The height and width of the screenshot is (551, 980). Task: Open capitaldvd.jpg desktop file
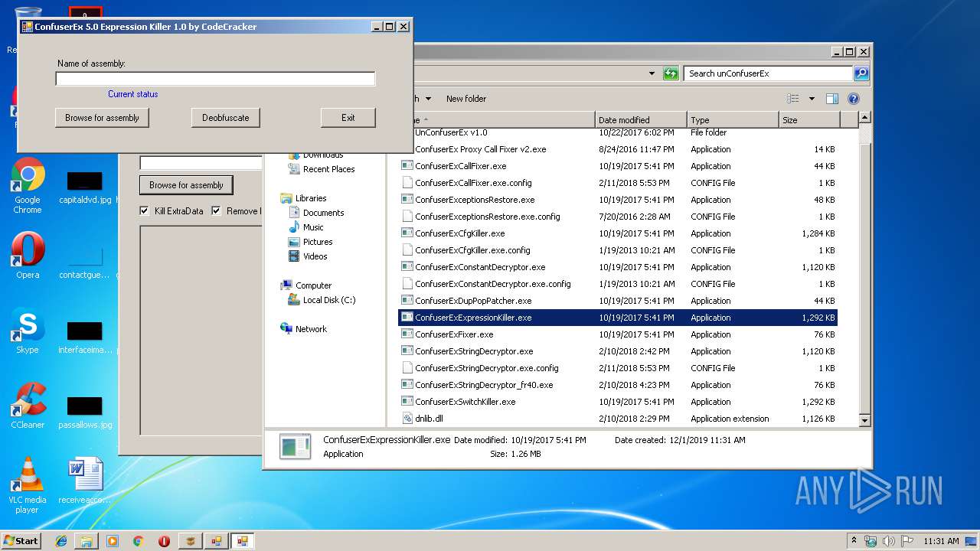(x=84, y=188)
